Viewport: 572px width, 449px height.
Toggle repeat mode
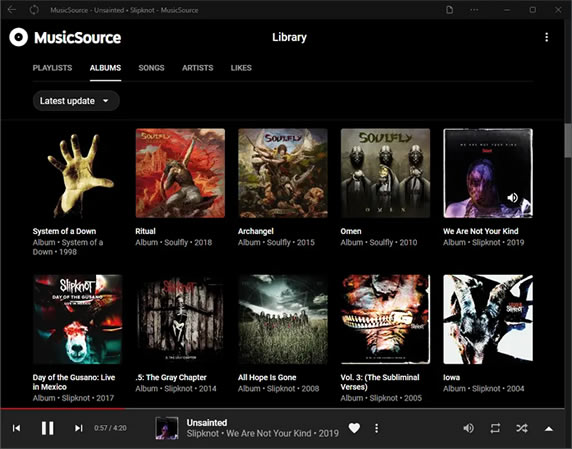(495, 428)
